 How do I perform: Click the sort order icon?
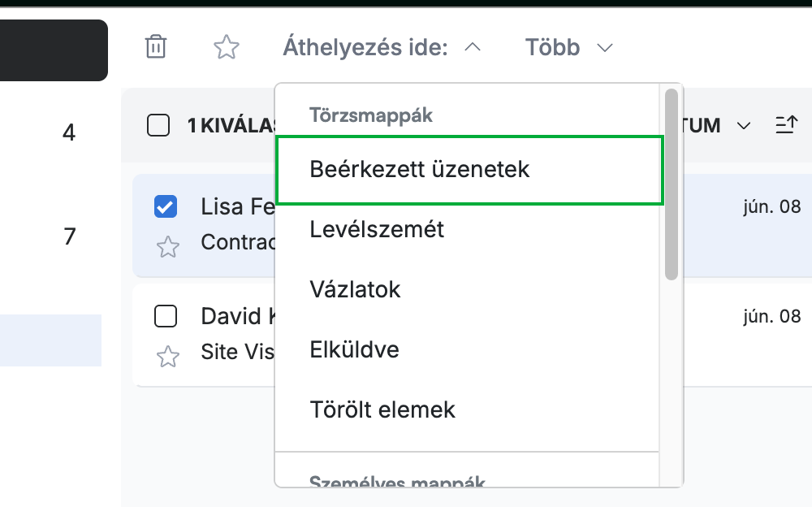click(786, 125)
